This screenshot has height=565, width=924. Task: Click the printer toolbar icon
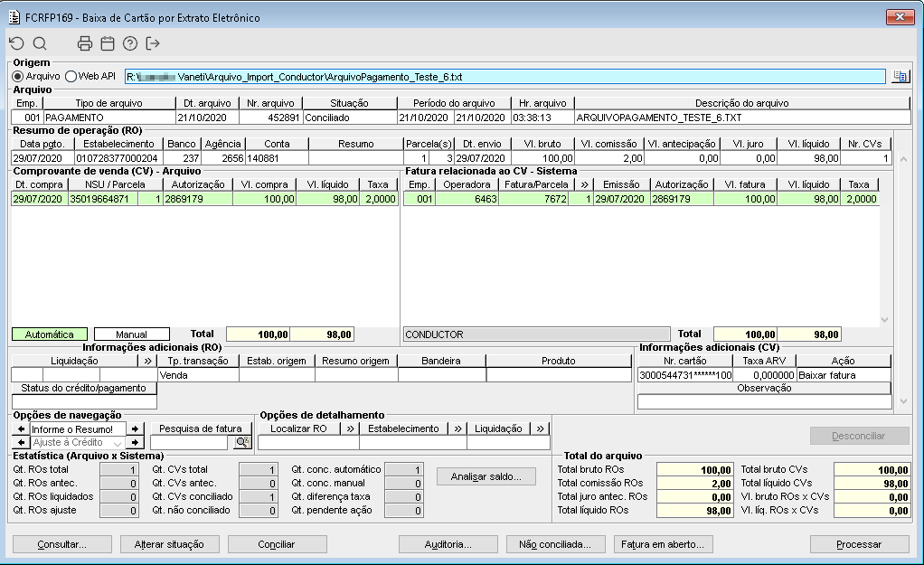click(x=85, y=43)
